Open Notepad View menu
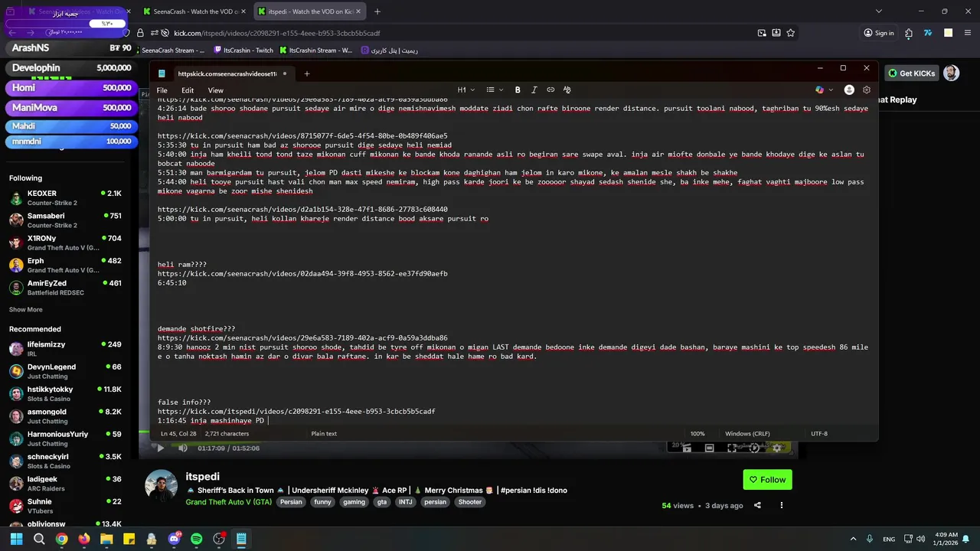 pyautogui.click(x=216, y=90)
